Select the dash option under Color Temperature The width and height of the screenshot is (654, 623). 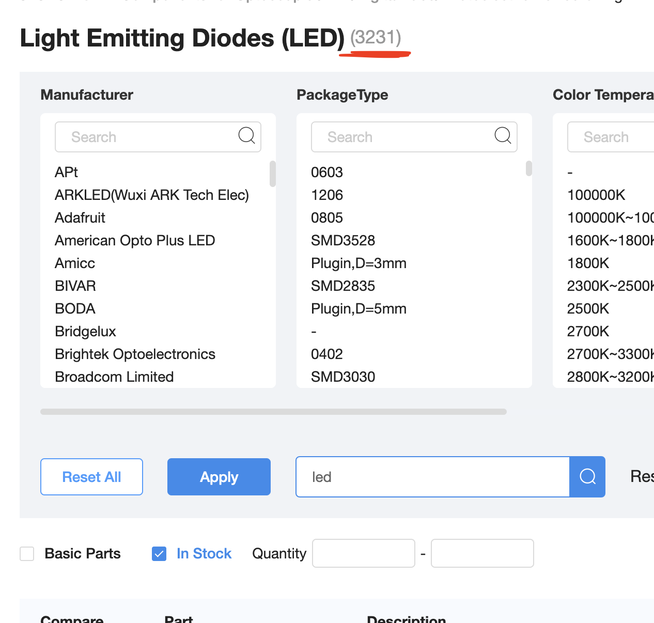(x=570, y=172)
